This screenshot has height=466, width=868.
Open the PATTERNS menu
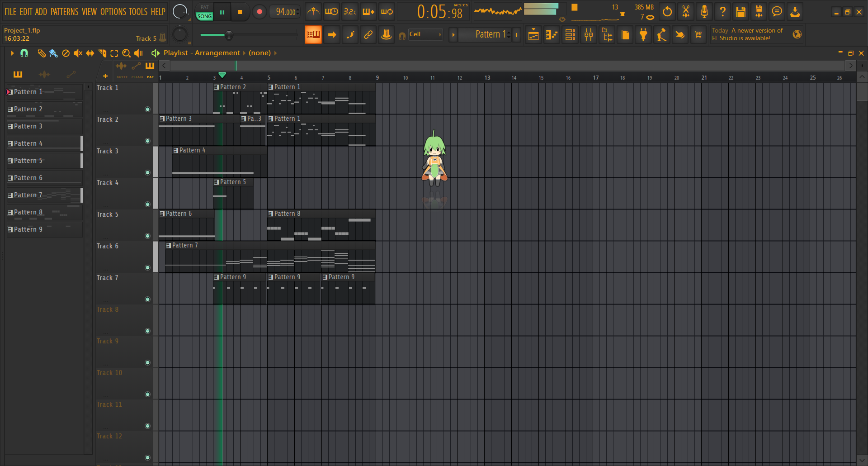click(x=65, y=12)
